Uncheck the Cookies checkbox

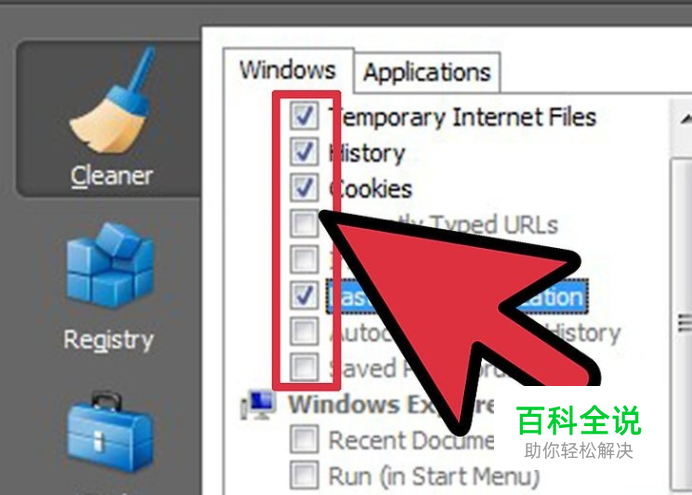(x=304, y=188)
